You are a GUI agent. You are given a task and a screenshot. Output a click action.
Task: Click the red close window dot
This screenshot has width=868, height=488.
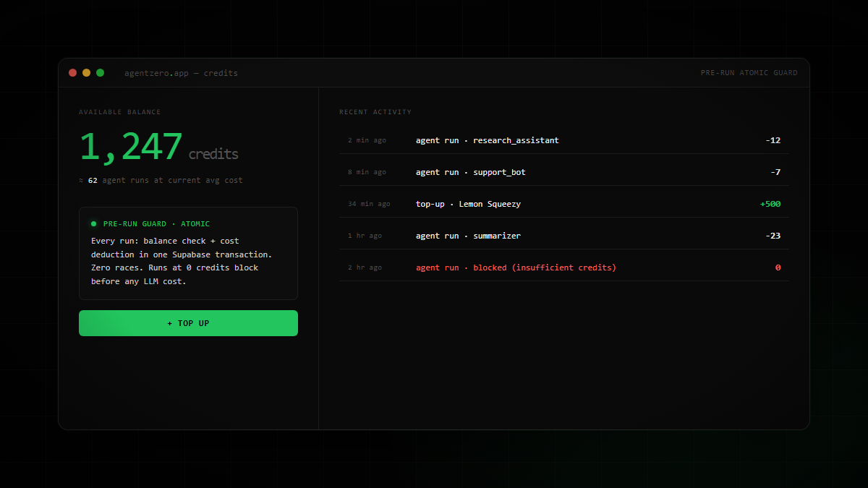pos(72,72)
